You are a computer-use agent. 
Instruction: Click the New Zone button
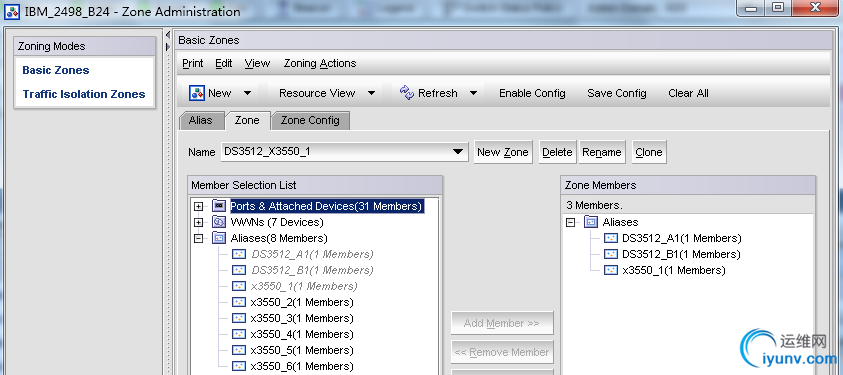pyautogui.click(x=503, y=152)
